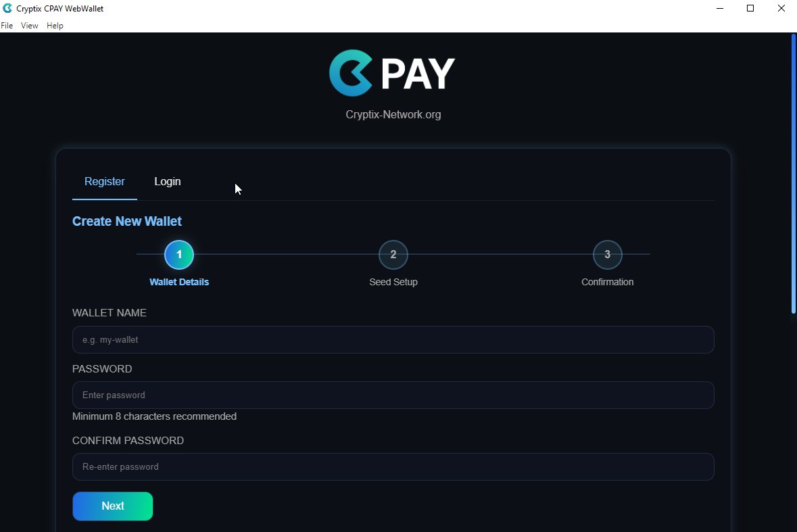Screen dimensions: 797x532
Task: Open the File menu
Action: (x=7, y=26)
